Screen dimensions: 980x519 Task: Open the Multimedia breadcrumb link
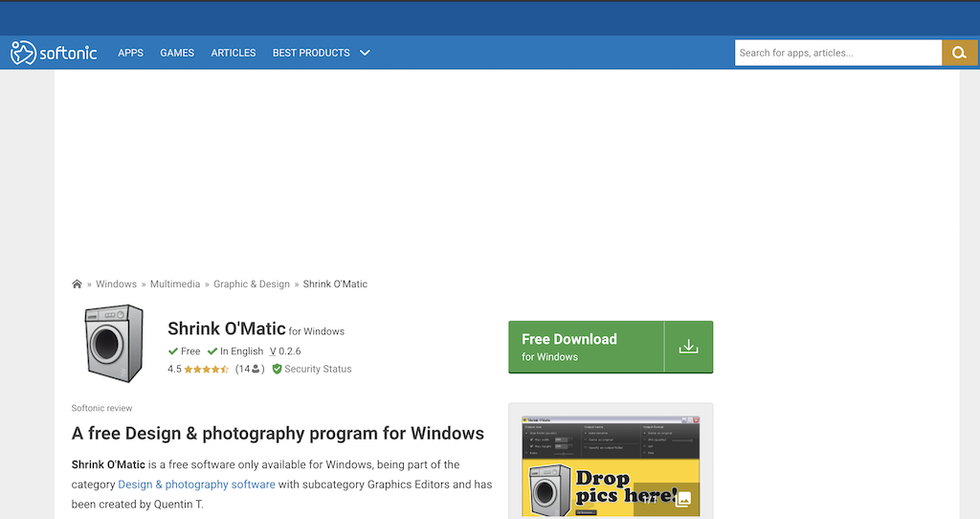click(175, 283)
